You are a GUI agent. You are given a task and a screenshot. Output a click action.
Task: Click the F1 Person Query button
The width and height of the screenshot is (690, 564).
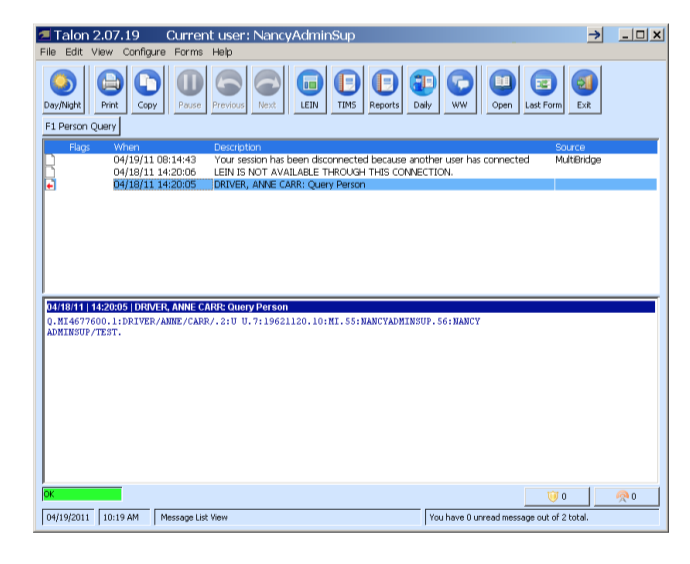click(81, 127)
